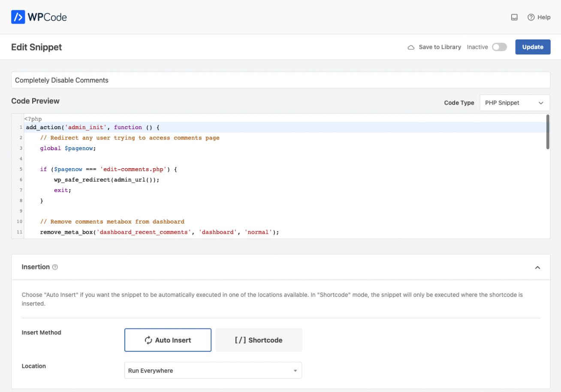Viewport: 561px width, 392px height.
Task: Open the notifications inbox icon
Action: point(514,17)
